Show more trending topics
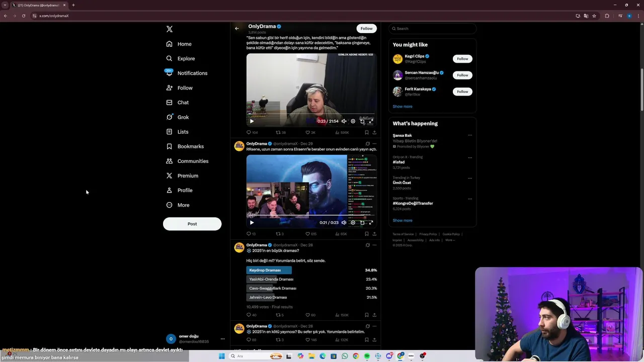The height and width of the screenshot is (362, 644). pyautogui.click(x=403, y=220)
